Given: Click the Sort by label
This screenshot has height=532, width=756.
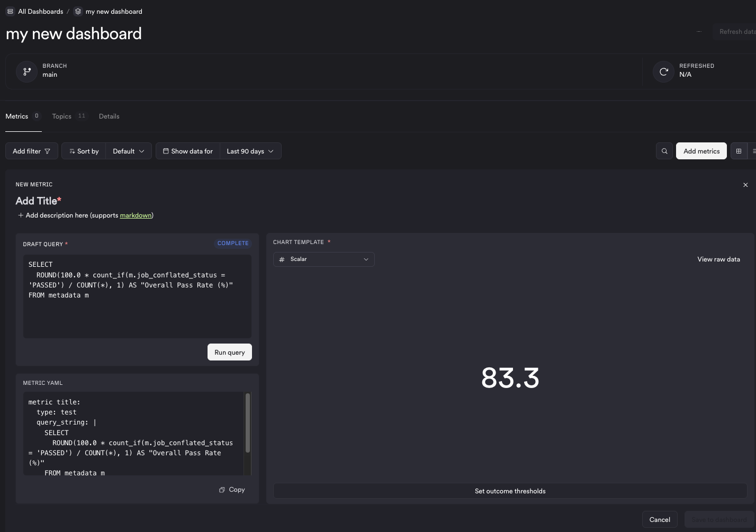Looking at the screenshot, I should pyautogui.click(x=84, y=151).
